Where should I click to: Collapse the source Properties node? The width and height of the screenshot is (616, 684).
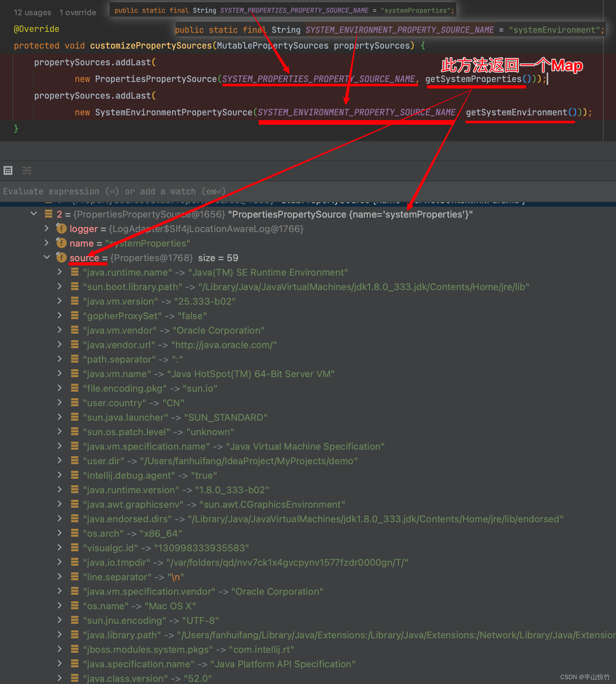coord(46,257)
